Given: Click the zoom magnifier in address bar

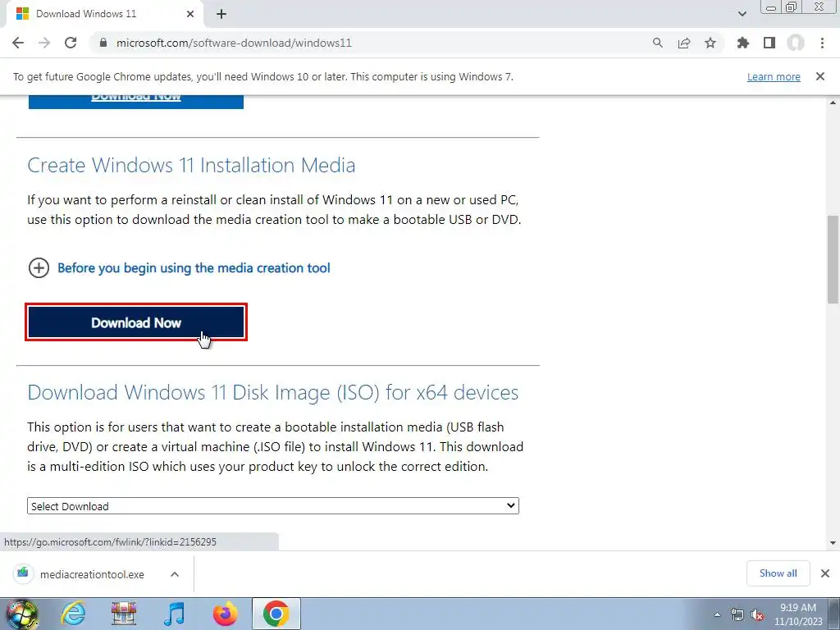Looking at the screenshot, I should pos(657,43).
